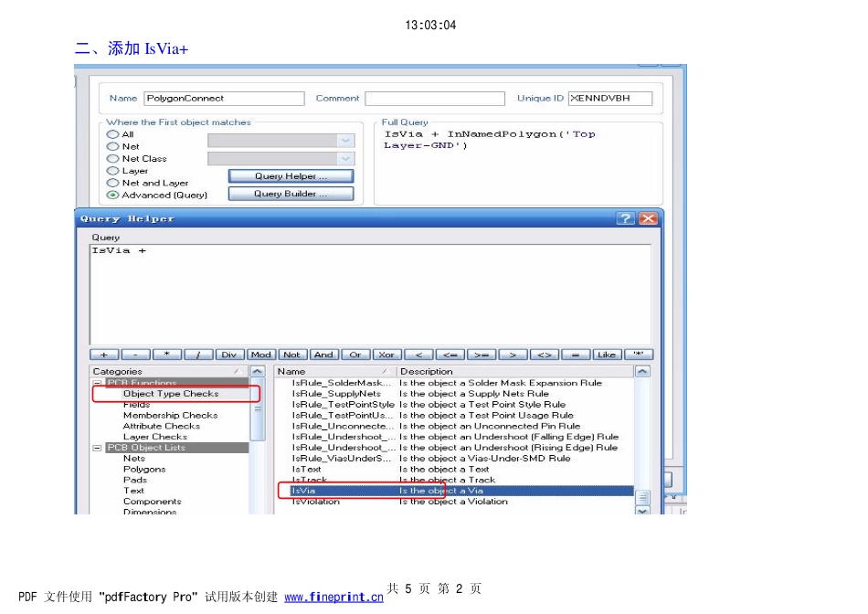Select Pads in the categories tree
868x614 pixels.
(x=135, y=480)
